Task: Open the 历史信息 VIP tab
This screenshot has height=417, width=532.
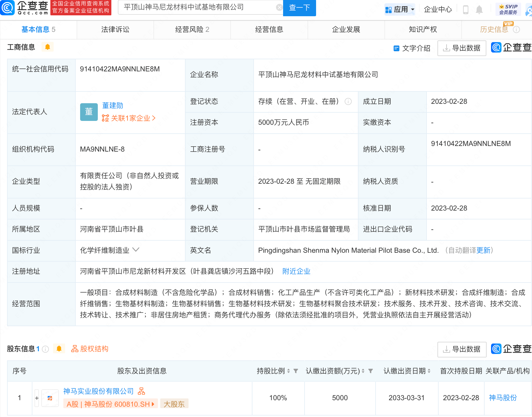Action: click(494, 29)
